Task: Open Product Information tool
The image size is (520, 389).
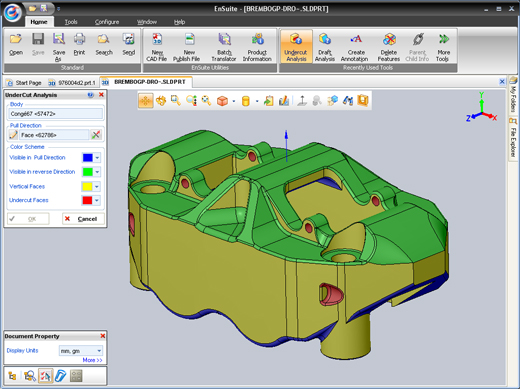Action: [257, 47]
